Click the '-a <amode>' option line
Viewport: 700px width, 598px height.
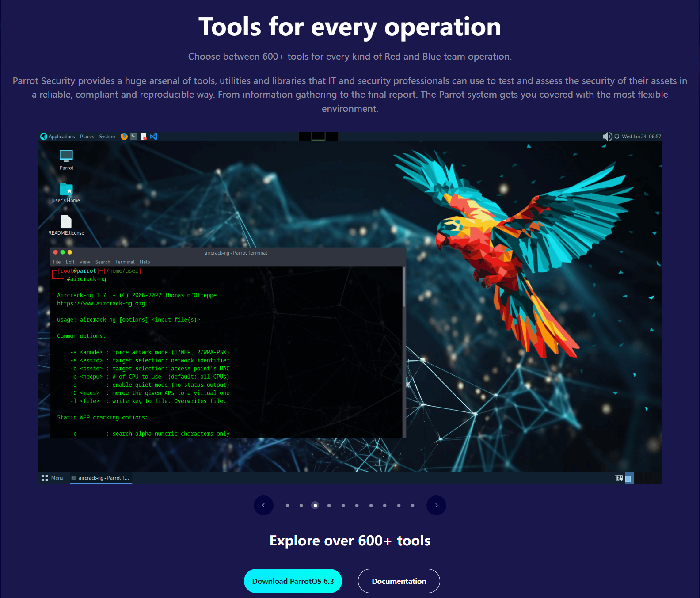point(150,352)
